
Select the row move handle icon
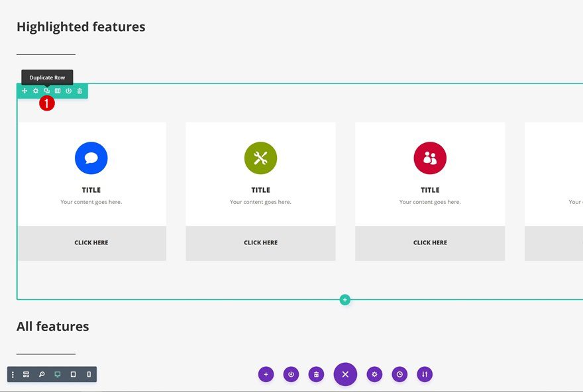click(25, 91)
